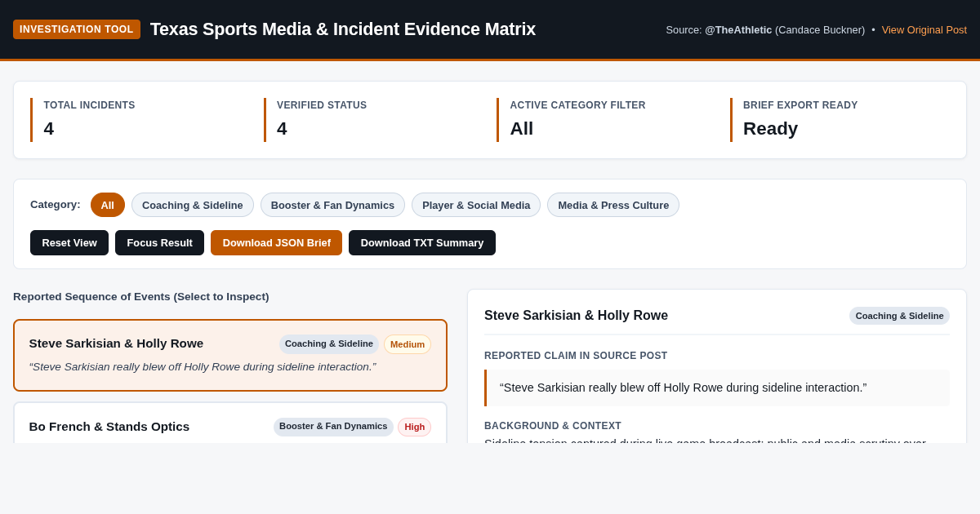Viewport: 980px width, 514px height.
Task: Click the Brief Export Ready status value
Action: coord(770,129)
